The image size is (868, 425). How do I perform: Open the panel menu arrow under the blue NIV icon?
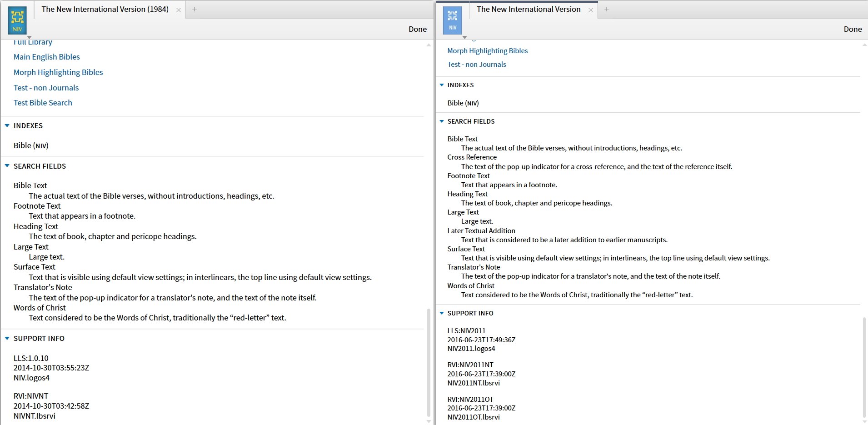[x=464, y=37]
